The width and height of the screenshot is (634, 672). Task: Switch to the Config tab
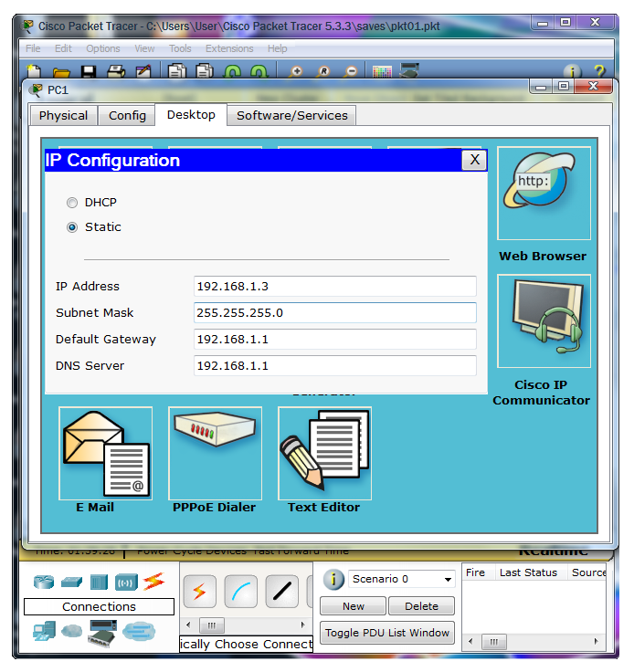point(127,116)
